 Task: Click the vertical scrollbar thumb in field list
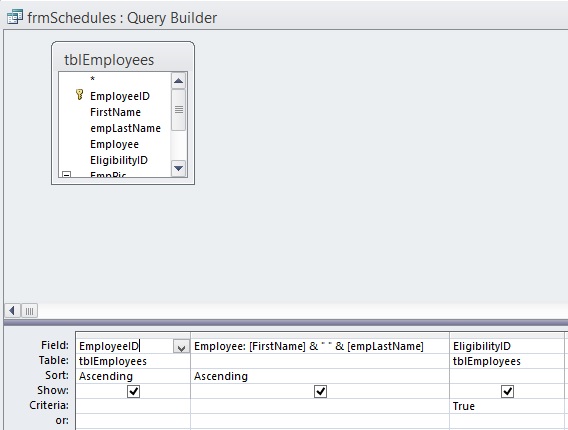[x=178, y=110]
